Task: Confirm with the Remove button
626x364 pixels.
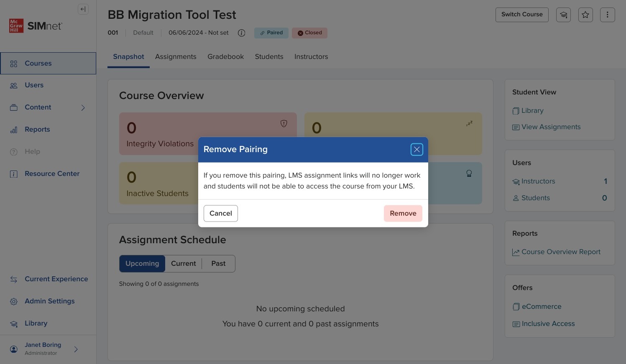Action: point(403,214)
